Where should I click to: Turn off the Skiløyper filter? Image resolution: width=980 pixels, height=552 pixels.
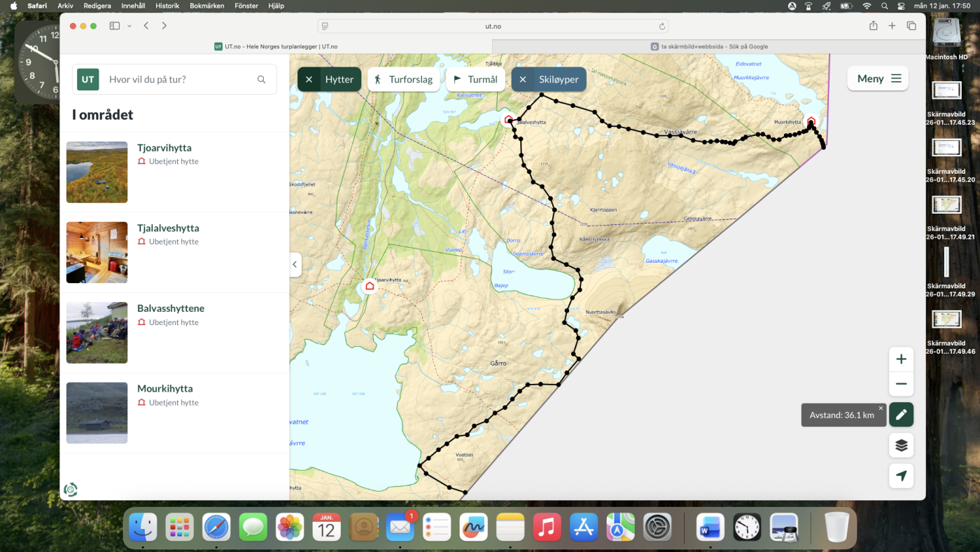(x=523, y=80)
